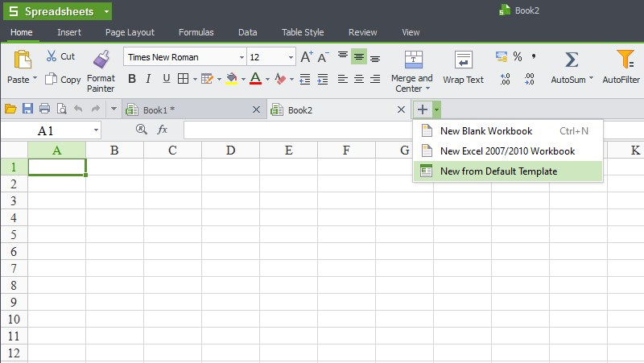This screenshot has height=363, width=644.
Task: Align text right horizontally
Action: click(x=375, y=79)
